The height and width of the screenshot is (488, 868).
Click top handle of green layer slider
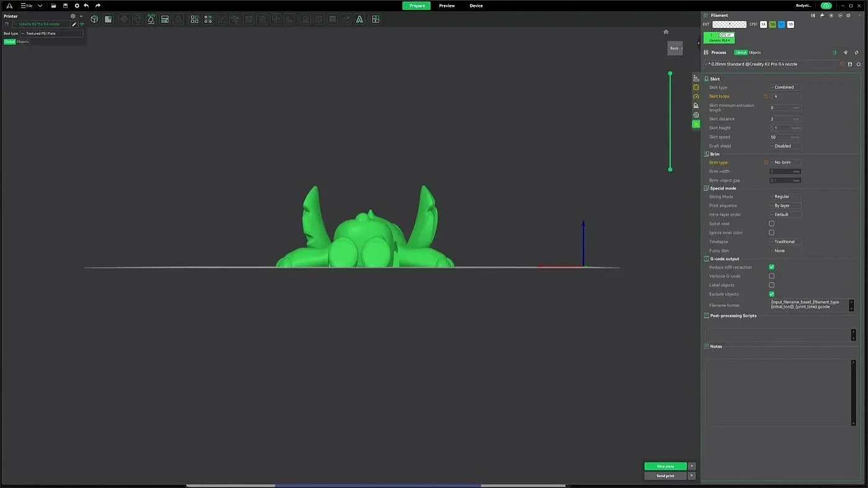click(x=670, y=73)
